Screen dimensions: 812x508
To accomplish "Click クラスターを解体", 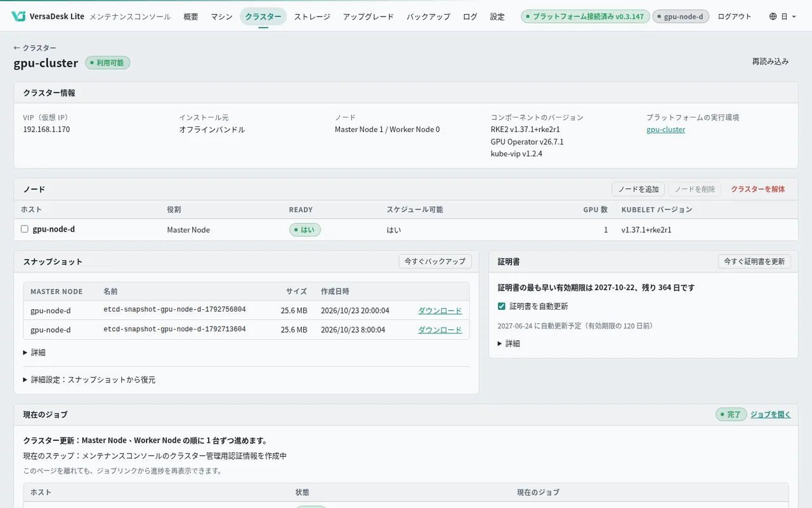I will click(757, 189).
